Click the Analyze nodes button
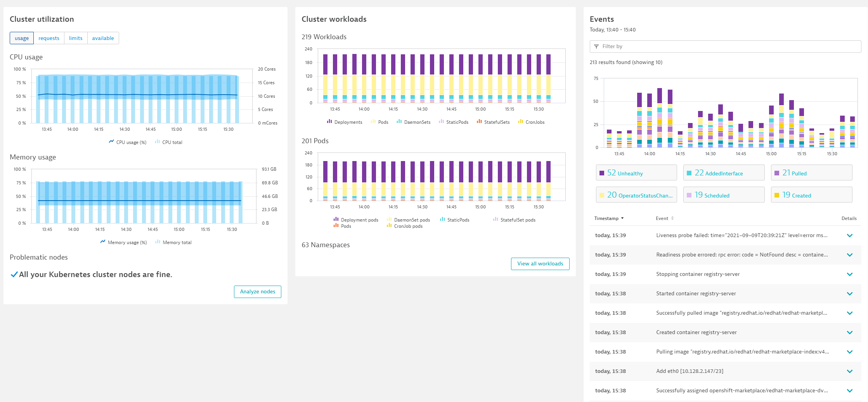Screen dimensions: 868x402 pyautogui.click(x=257, y=291)
